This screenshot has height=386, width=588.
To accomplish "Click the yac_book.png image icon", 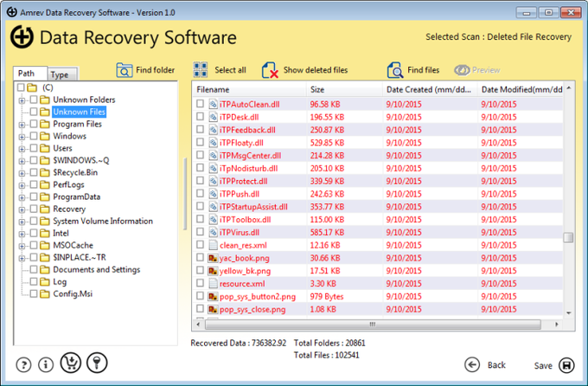I will coord(213,258).
